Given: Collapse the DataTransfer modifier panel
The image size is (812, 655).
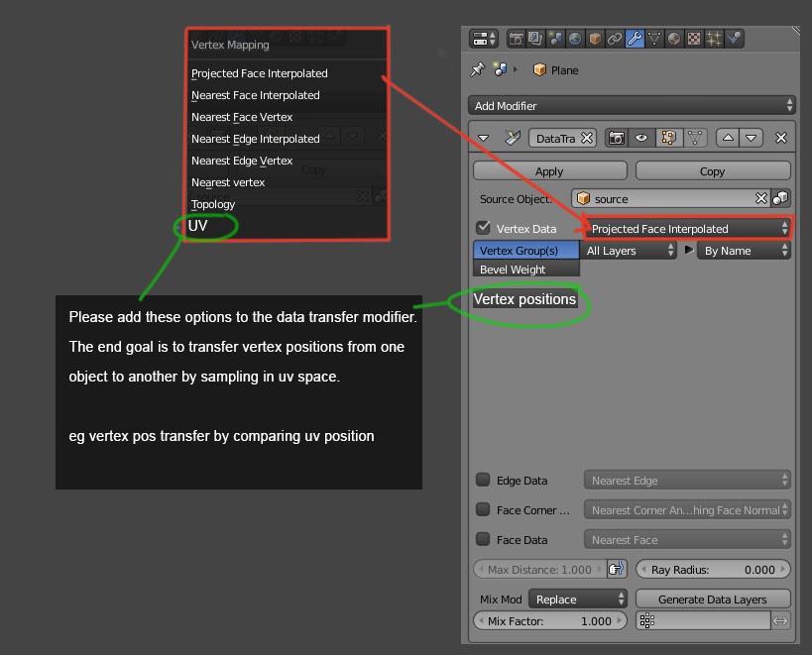Looking at the screenshot, I should [483, 138].
